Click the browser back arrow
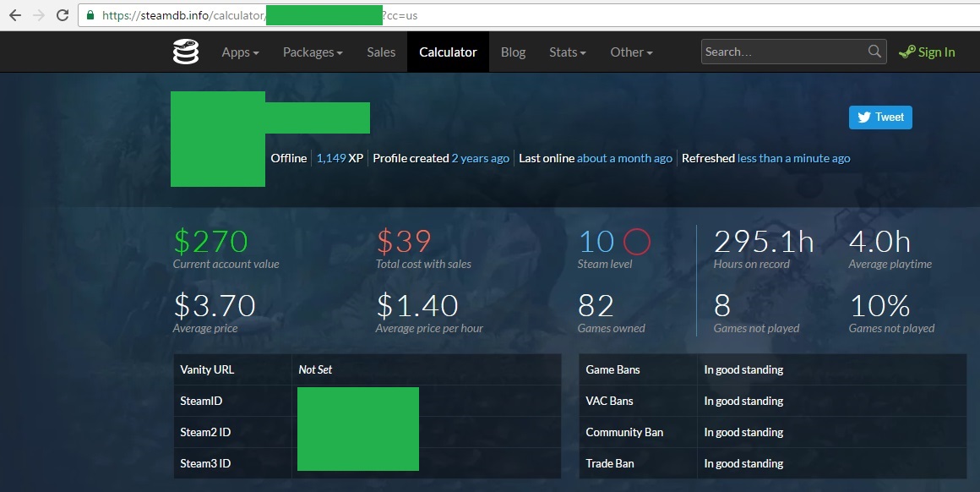 (15, 15)
